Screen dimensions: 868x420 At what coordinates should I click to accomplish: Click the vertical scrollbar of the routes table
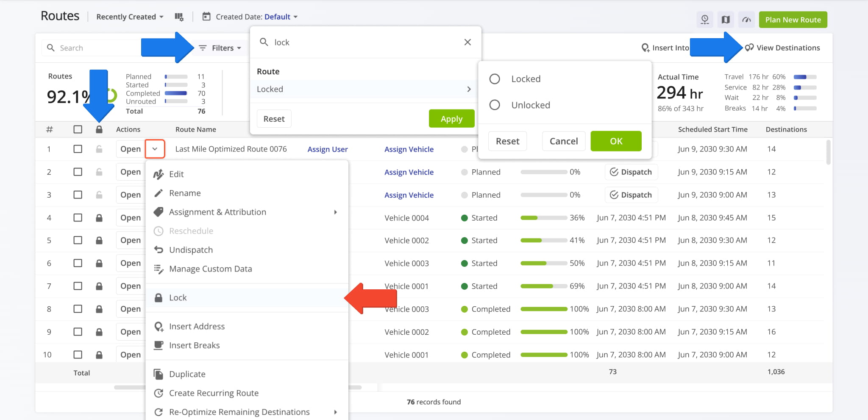829,153
